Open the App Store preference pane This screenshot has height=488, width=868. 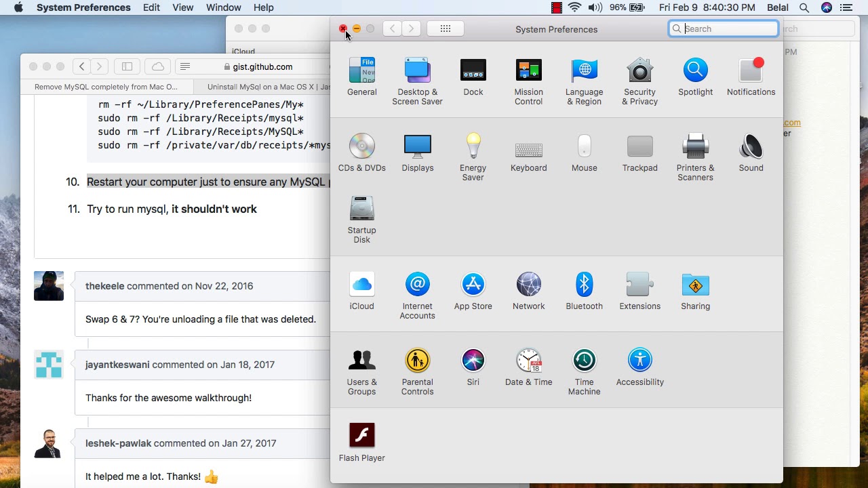coord(473,291)
